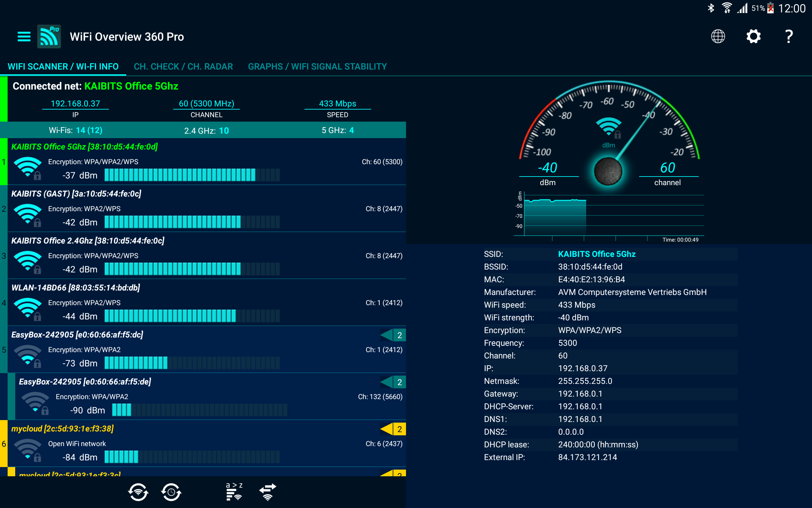
Task: Open the globe network icon
Action: [x=718, y=36]
